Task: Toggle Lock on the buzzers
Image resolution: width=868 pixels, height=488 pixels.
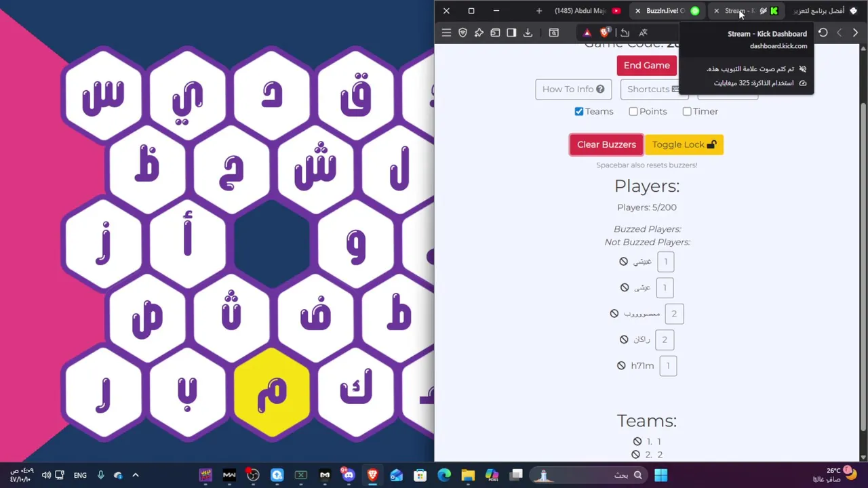Action: coord(684,144)
